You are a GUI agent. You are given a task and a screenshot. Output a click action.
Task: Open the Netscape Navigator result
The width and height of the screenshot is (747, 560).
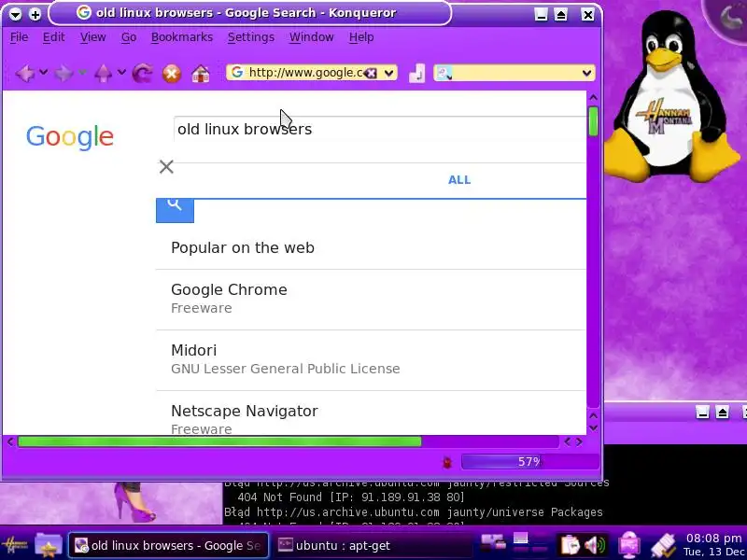[x=245, y=411]
